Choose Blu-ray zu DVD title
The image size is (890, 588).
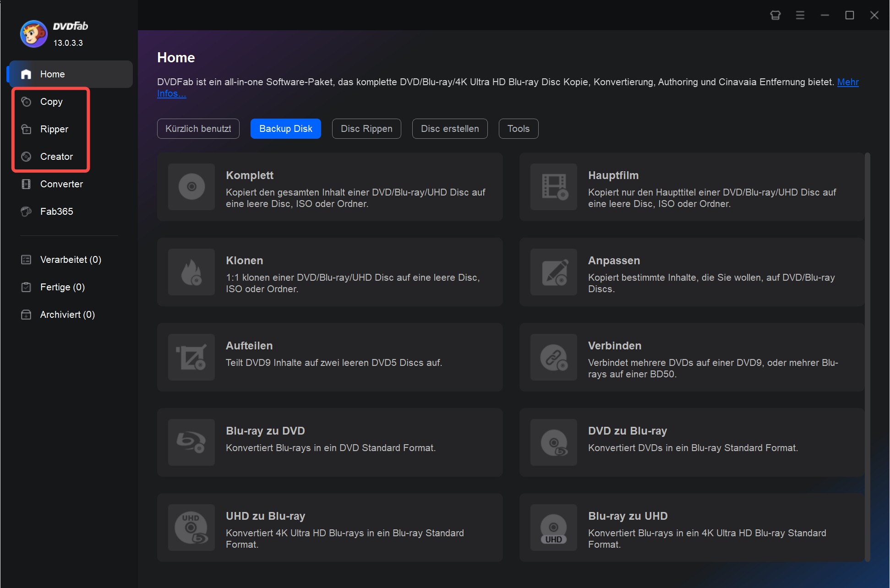point(265,431)
